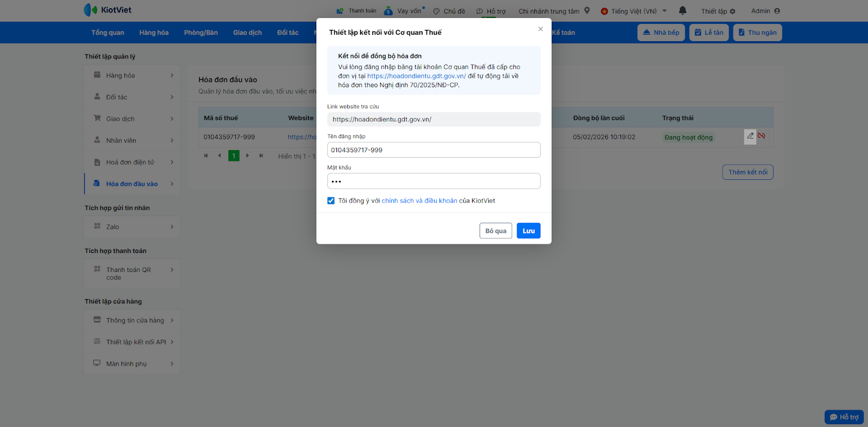
Task: Open chính sách và điều khoản link
Action: [419, 200]
